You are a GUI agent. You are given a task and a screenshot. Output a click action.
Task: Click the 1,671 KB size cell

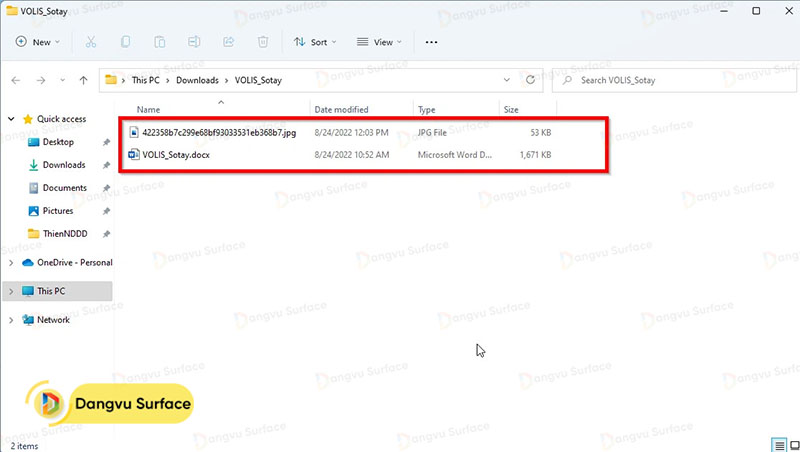tap(535, 155)
